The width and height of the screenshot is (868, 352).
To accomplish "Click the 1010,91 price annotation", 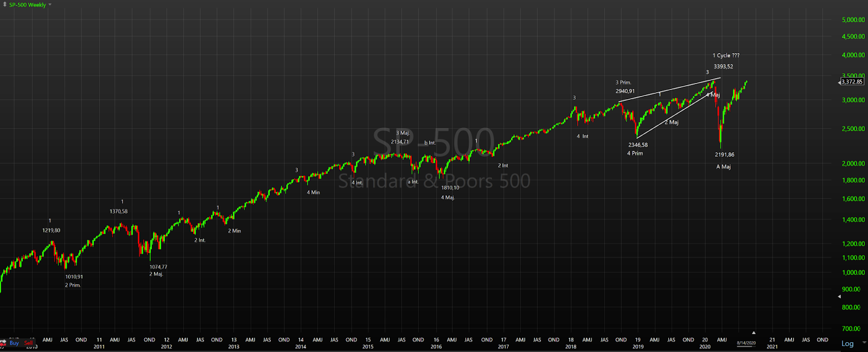I will pos(74,277).
